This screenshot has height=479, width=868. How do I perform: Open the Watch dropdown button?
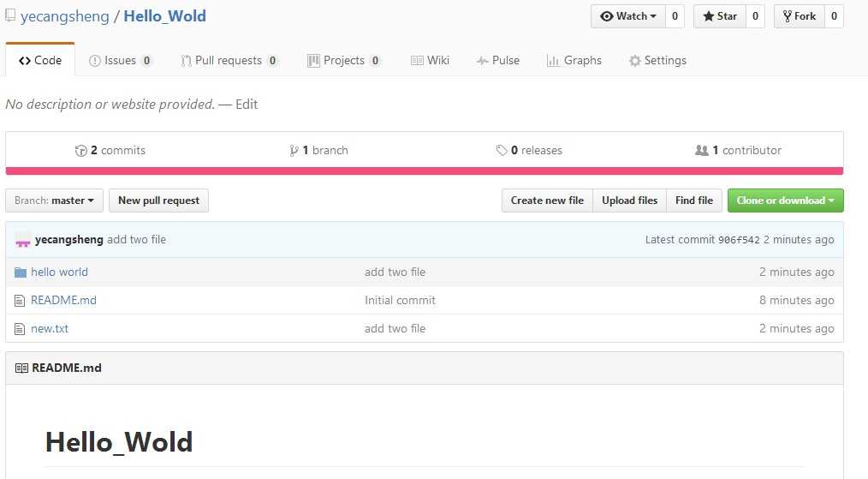pos(628,16)
